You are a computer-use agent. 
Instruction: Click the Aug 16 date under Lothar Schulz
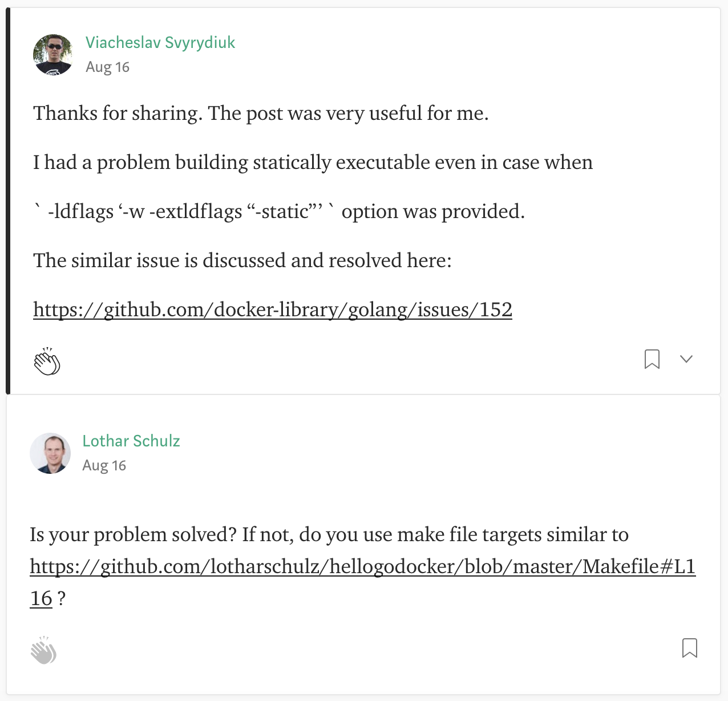[x=104, y=466]
